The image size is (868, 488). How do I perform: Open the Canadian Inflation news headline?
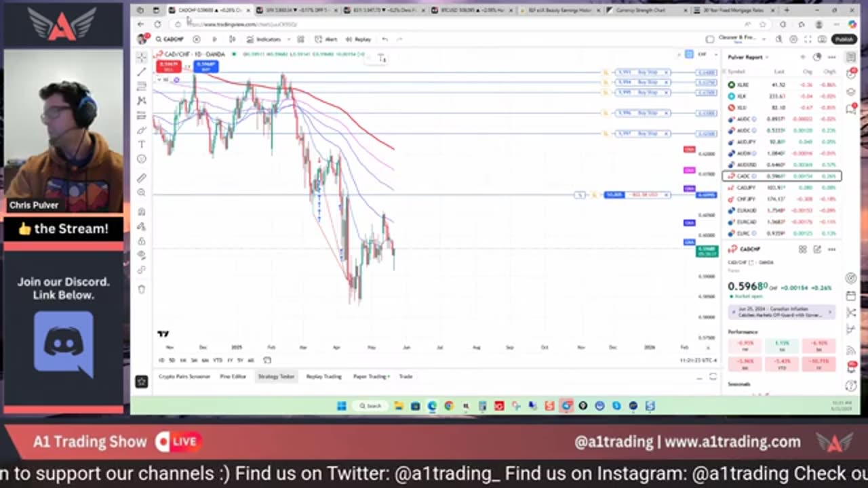point(782,311)
